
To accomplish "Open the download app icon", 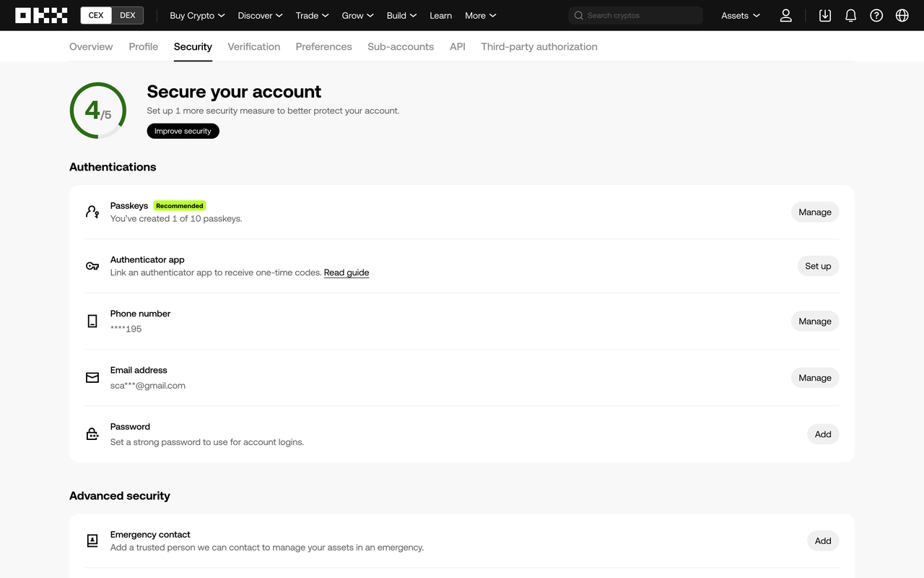I will tap(825, 15).
